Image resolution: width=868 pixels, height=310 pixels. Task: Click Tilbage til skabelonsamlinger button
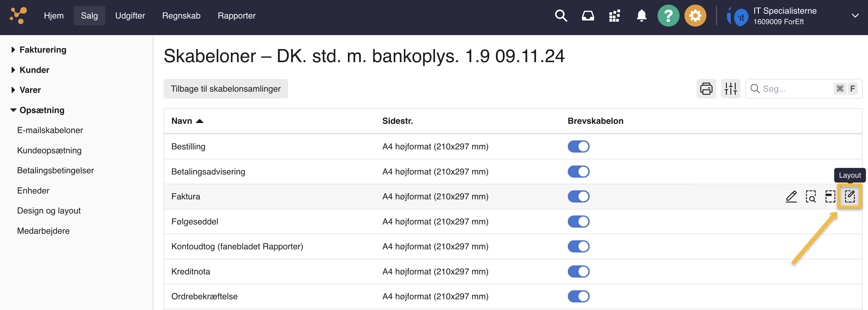pos(226,89)
